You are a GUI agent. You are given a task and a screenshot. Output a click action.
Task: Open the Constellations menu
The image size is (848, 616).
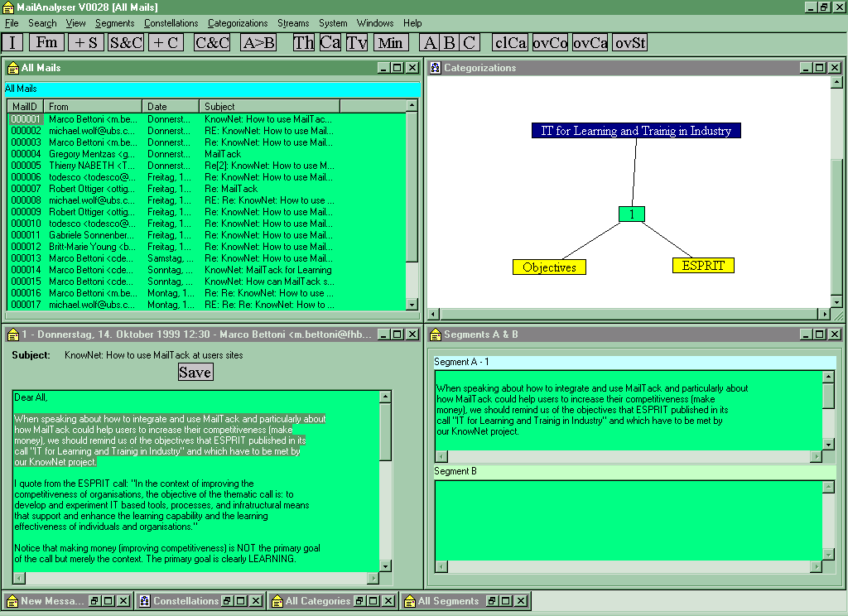(171, 23)
